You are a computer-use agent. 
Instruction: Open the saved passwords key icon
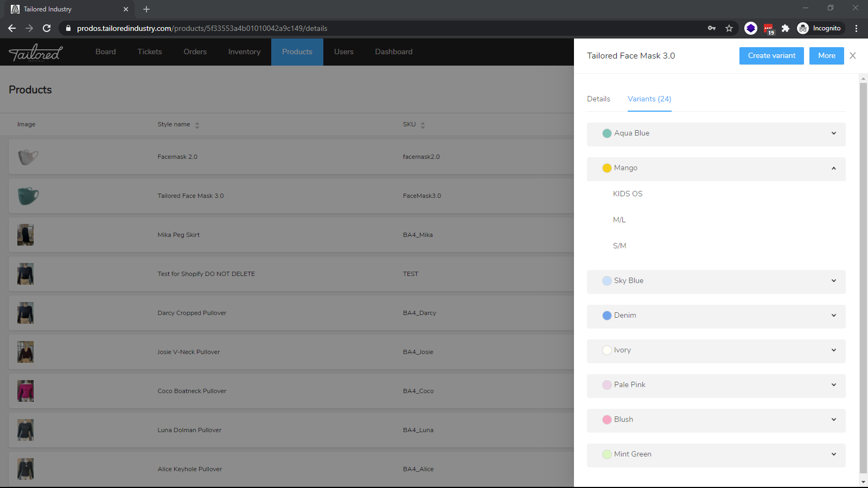pos(712,28)
